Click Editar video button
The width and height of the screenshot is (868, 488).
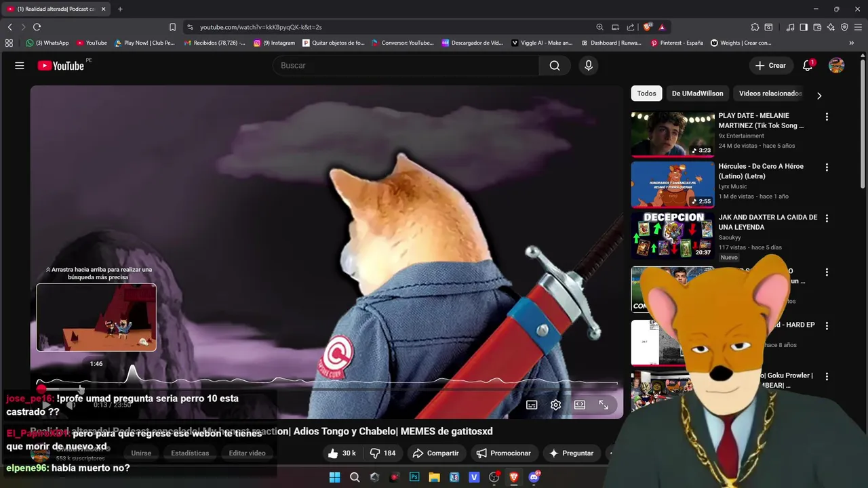247,453
